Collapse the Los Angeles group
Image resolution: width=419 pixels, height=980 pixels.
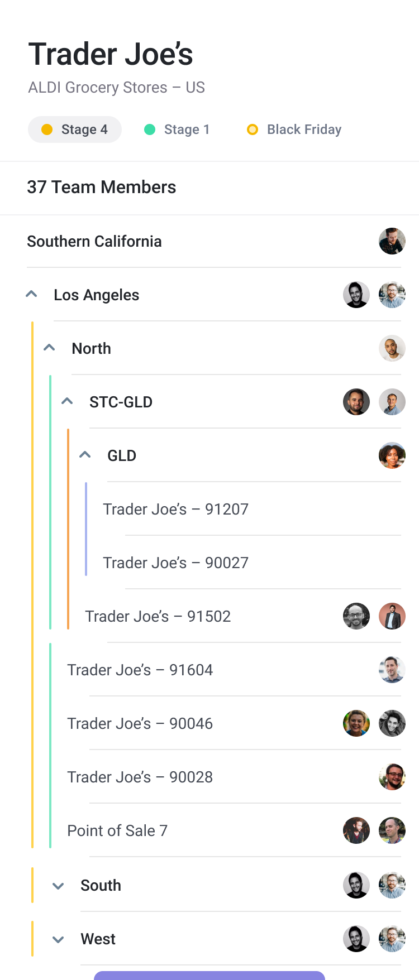[x=32, y=294]
